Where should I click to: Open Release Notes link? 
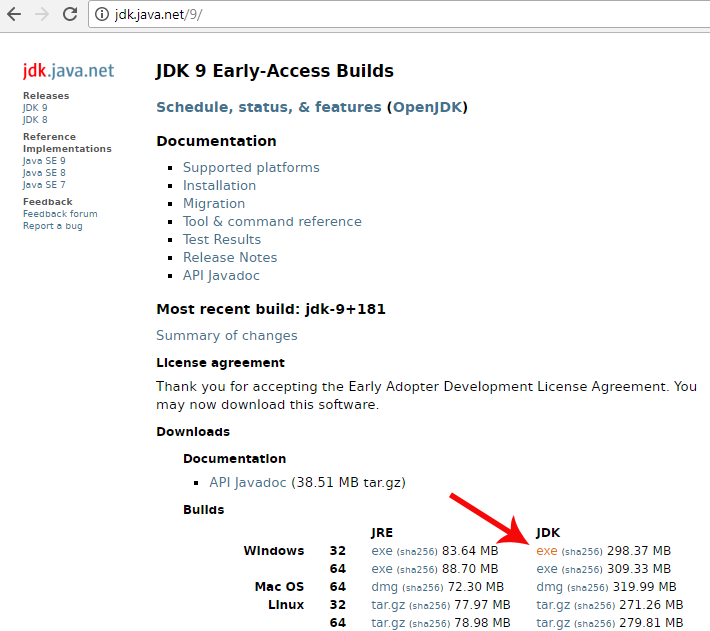coord(230,258)
